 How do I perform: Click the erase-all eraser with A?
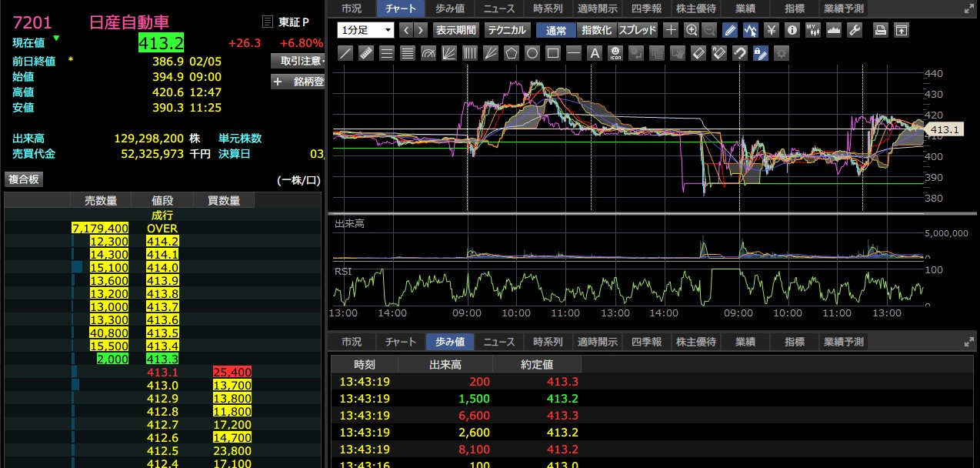[719, 53]
